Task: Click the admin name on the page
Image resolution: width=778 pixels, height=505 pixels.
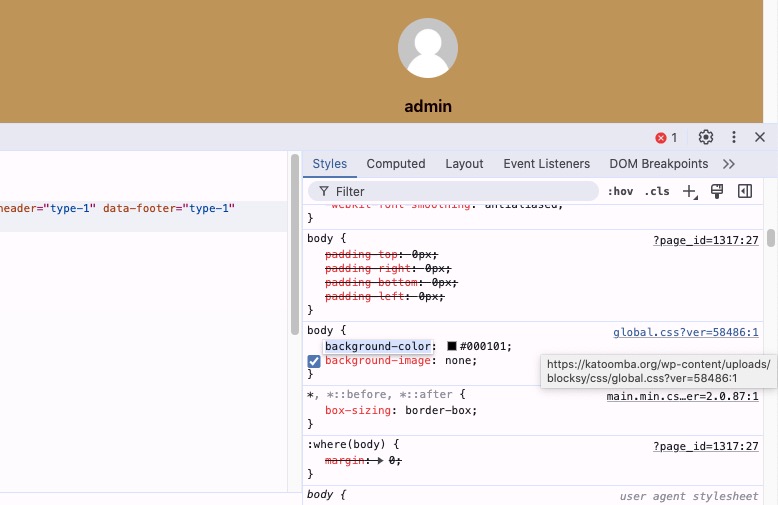Action: pyautogui.click(x=428, y=106)
